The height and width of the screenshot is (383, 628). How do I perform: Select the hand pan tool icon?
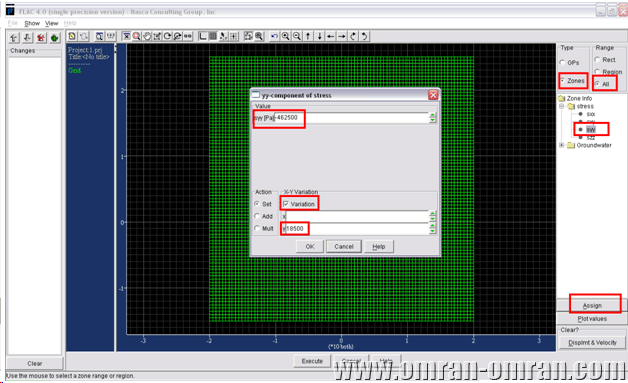147,36
